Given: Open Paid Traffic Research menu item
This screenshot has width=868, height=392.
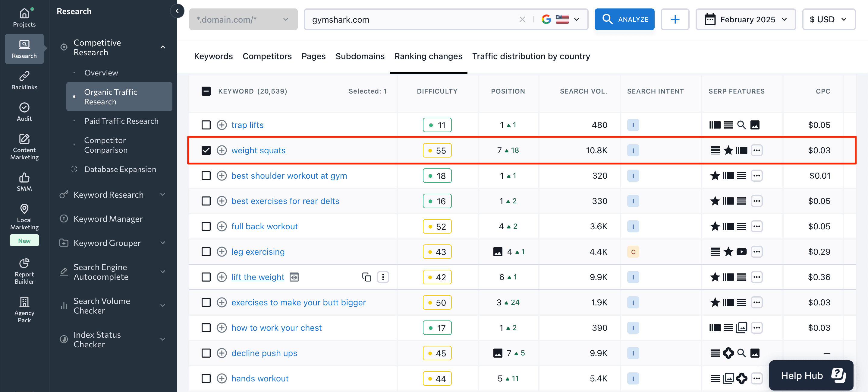Looking at the screenshot, I should tap(121, 121).
